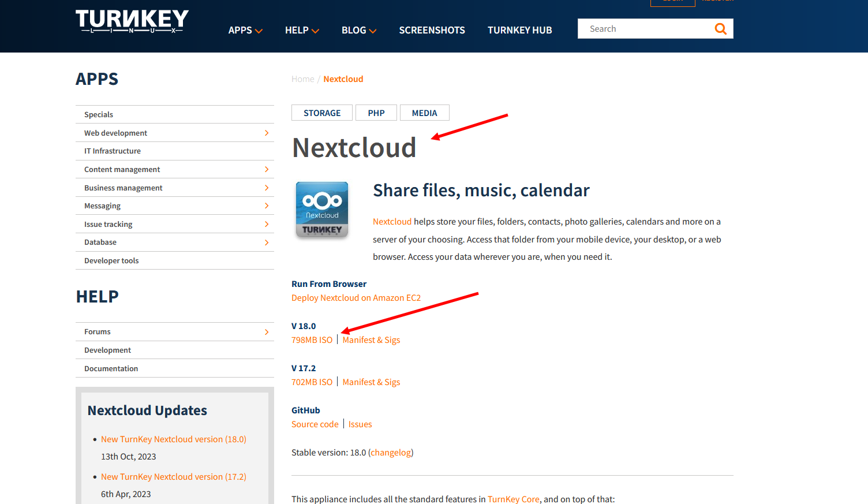This screenshot has width=868, height=504.
Task: Download the 798MB ISO for V 18.0
Action: [312, 340]
